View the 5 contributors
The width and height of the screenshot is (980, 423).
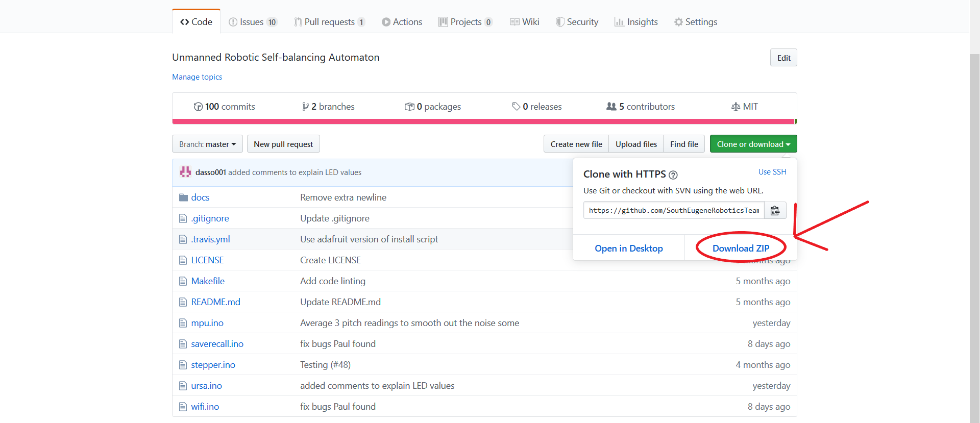click(x=641, y=107)
